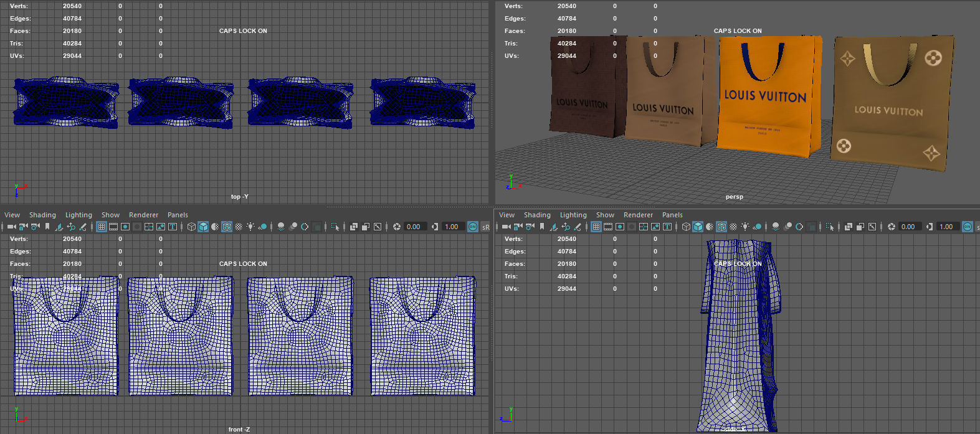Open sR color space dropdown in front panel
The image size is (980, 434).
tap(485, 227)
